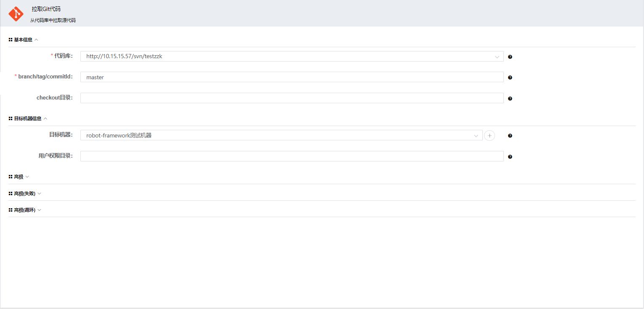Image resolution: width=644 pixels, height=309 pixels.
Task: Click the 拉取Git代码 title text
Action: pyautogui.click(x=46, y=9)
